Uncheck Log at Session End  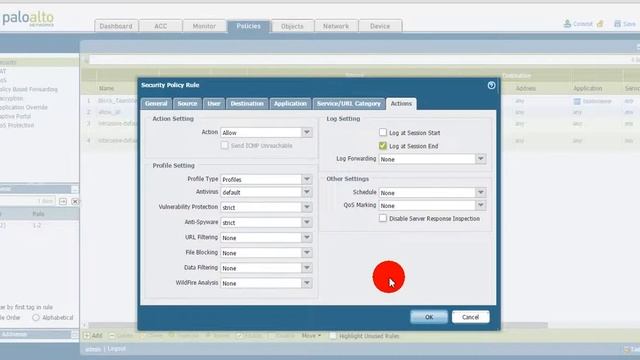tap(382, 146)
